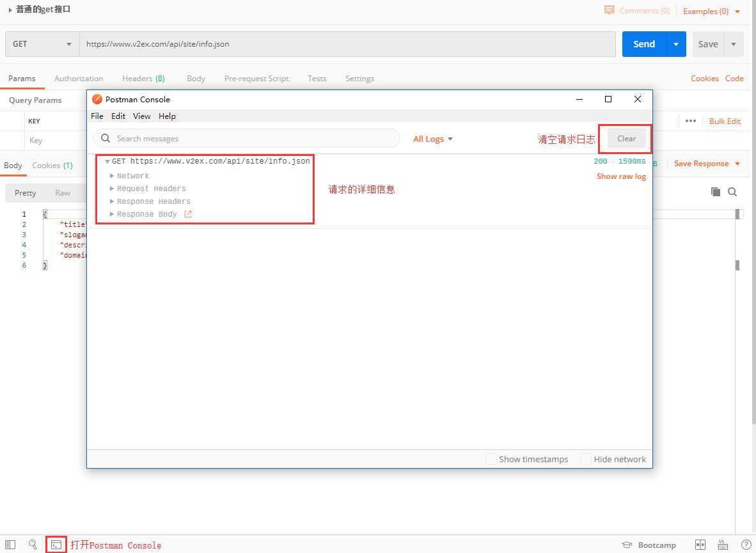Screen dimensions: 756x553
Task: Open the Save button dropdown arrow
Action: [x=734, y=44]
